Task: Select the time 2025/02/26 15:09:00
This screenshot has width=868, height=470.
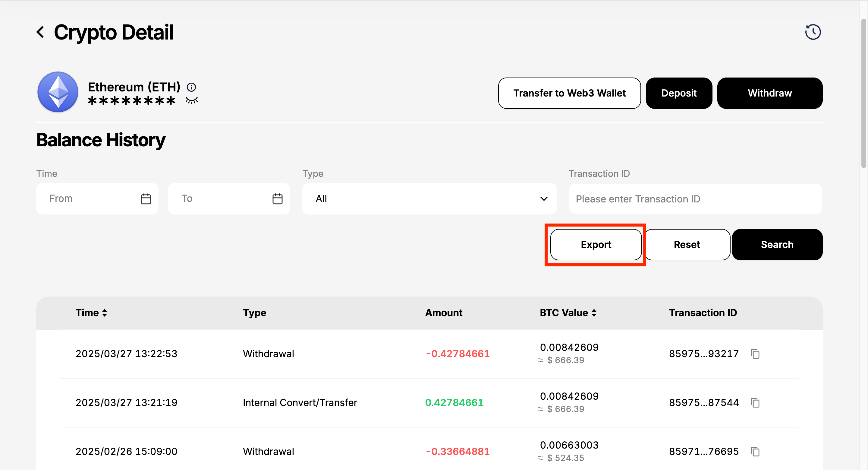Action: pos(126,452)
